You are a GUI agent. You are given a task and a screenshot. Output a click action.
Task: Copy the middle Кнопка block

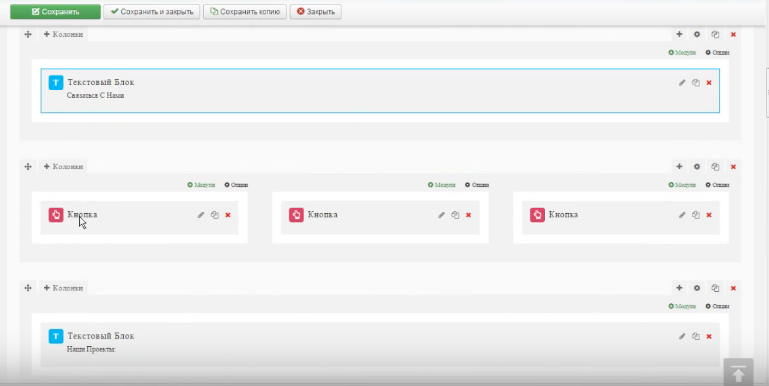pos(455,215)
